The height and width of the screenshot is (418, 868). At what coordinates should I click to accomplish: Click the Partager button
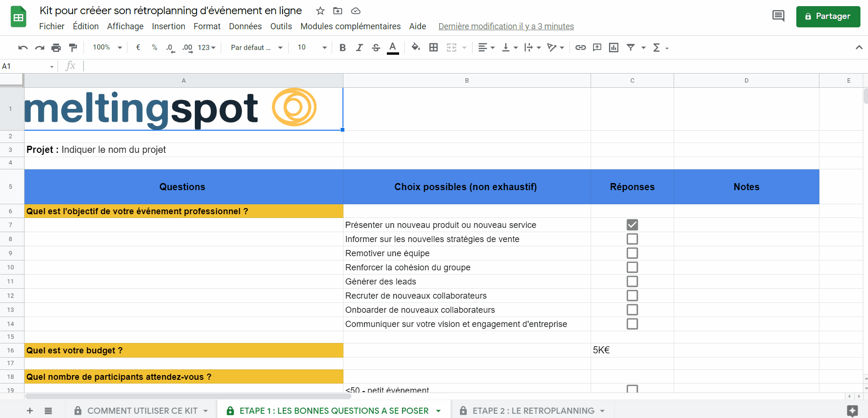(x=828, y=17)
